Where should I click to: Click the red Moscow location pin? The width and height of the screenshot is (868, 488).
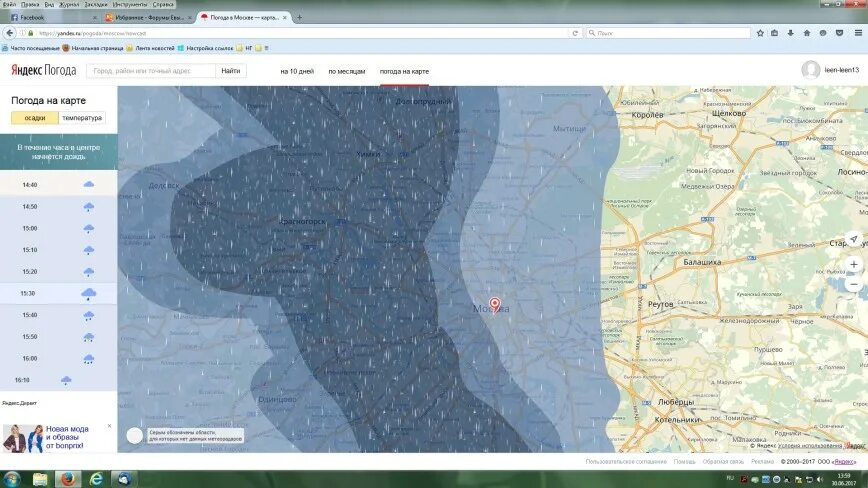(x=495, y=304)
